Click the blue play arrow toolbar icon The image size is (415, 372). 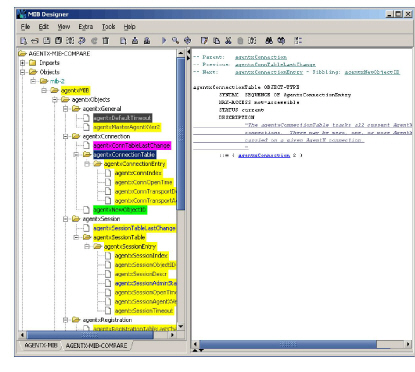click(164, 41)
